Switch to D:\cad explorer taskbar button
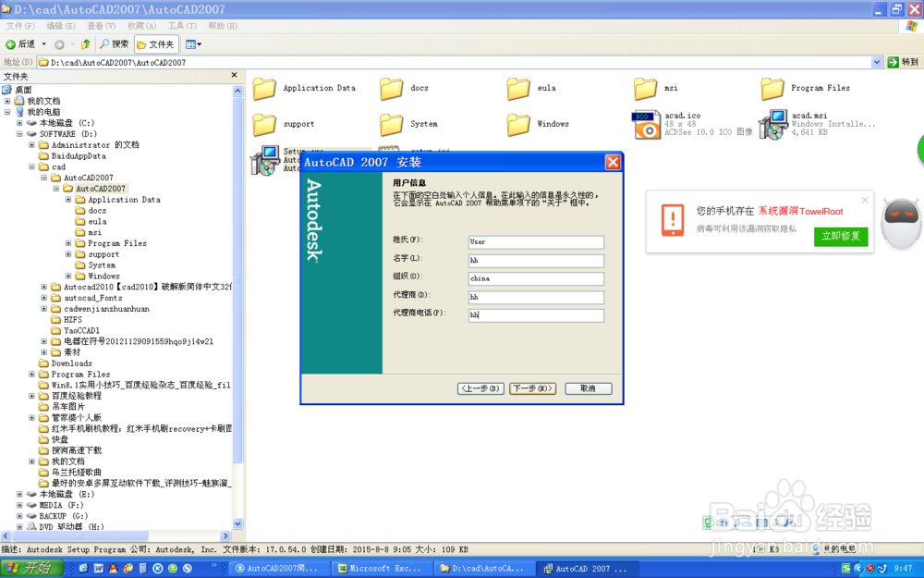Screen dimensions: 924x578 click(483, 569)
